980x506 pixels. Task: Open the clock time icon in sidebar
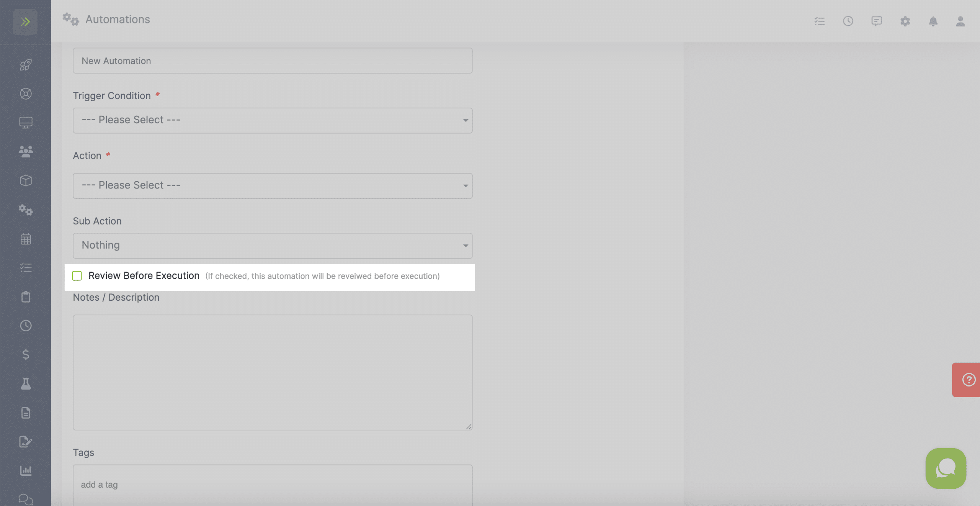(26, 326)
